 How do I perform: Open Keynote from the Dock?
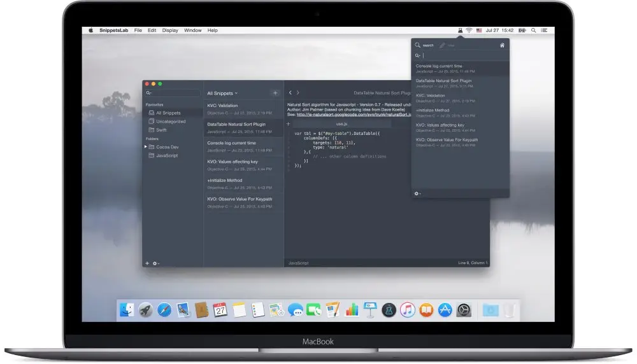[x=370, y=310]
